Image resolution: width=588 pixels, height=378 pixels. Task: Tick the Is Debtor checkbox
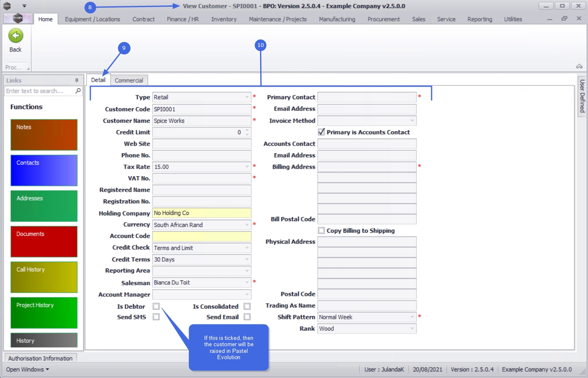(x=156, y=306)
